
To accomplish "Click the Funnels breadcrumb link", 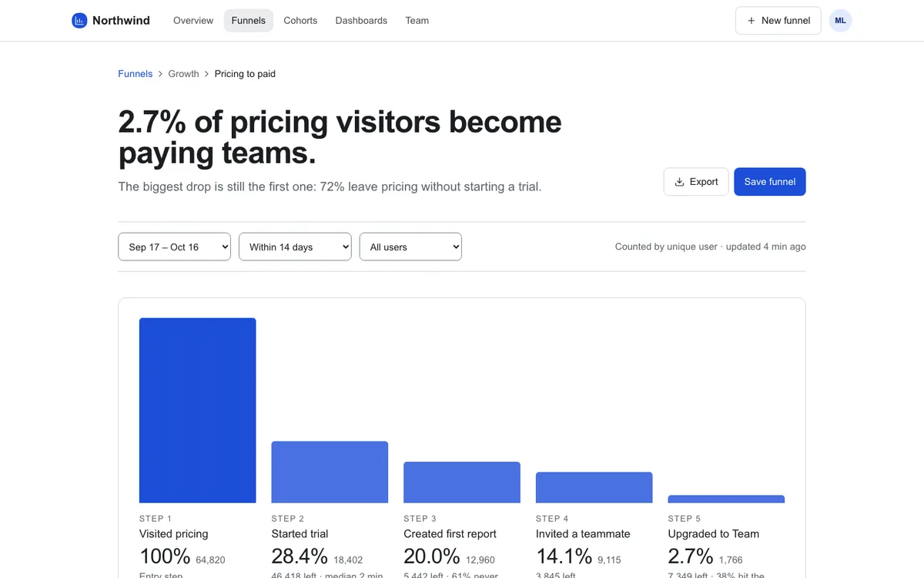I will pyautogui.click(x=136, y=74).
